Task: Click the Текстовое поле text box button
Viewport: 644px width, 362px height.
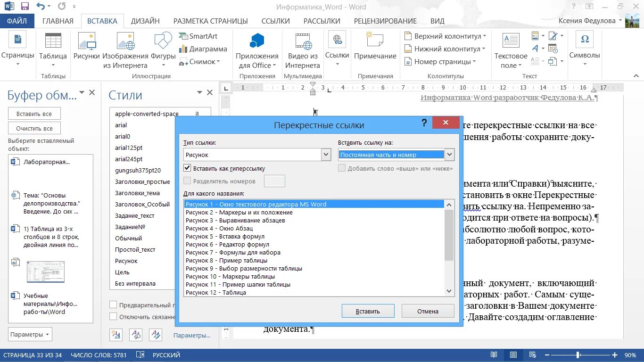Action: [x=511, y=52]
